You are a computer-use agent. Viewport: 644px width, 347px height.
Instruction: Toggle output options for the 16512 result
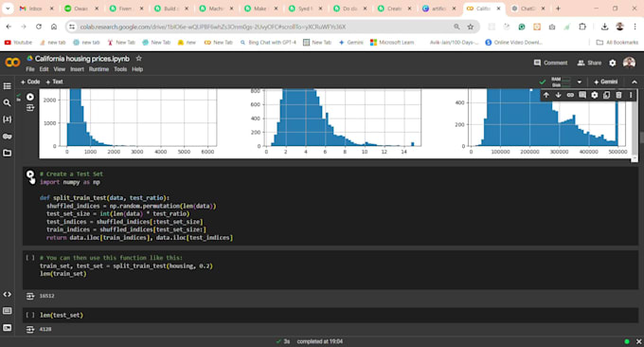[x=30, y=296]
